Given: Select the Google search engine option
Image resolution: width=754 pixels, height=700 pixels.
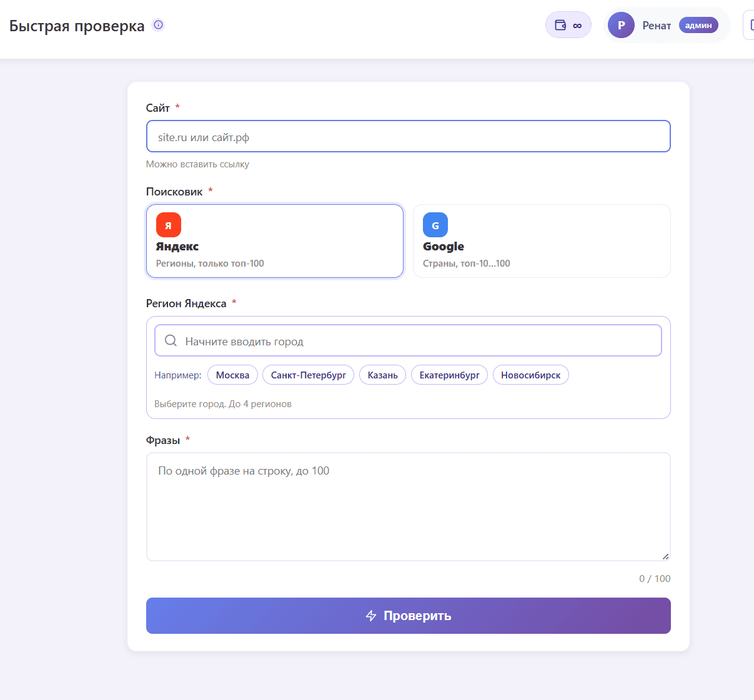Looking at the screenshot, I should click(542, 241).
